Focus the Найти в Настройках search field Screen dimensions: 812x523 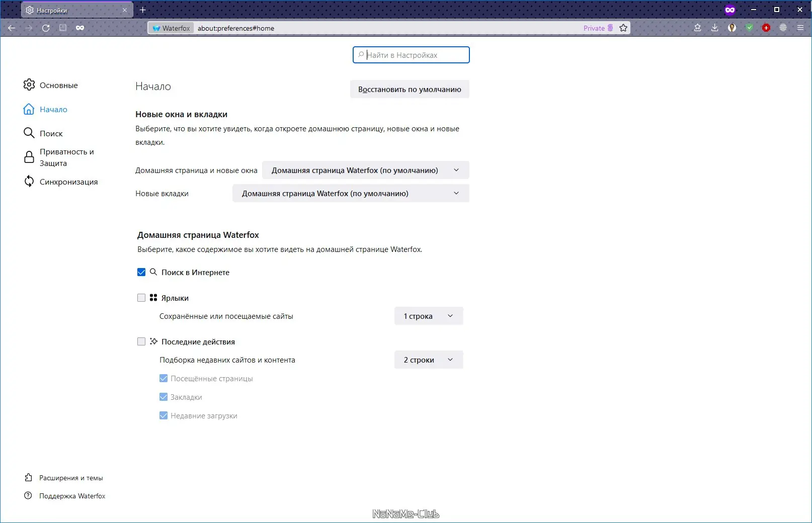(411, 55)
